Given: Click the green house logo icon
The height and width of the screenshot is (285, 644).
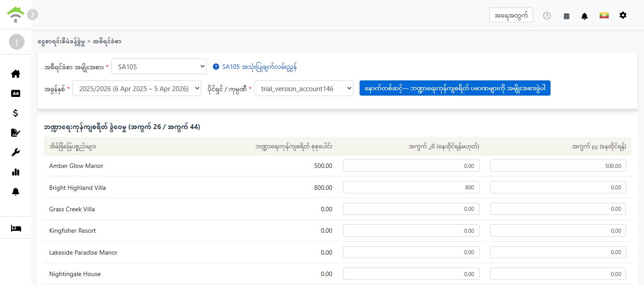Looking at the screenshot, I should click(16, 15).
